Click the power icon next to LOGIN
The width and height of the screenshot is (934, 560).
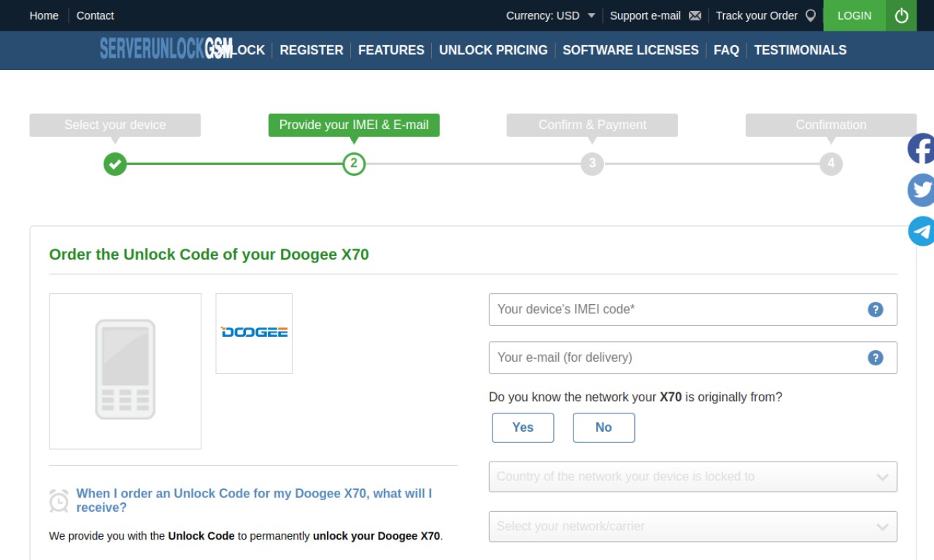[x=901, y=15]
